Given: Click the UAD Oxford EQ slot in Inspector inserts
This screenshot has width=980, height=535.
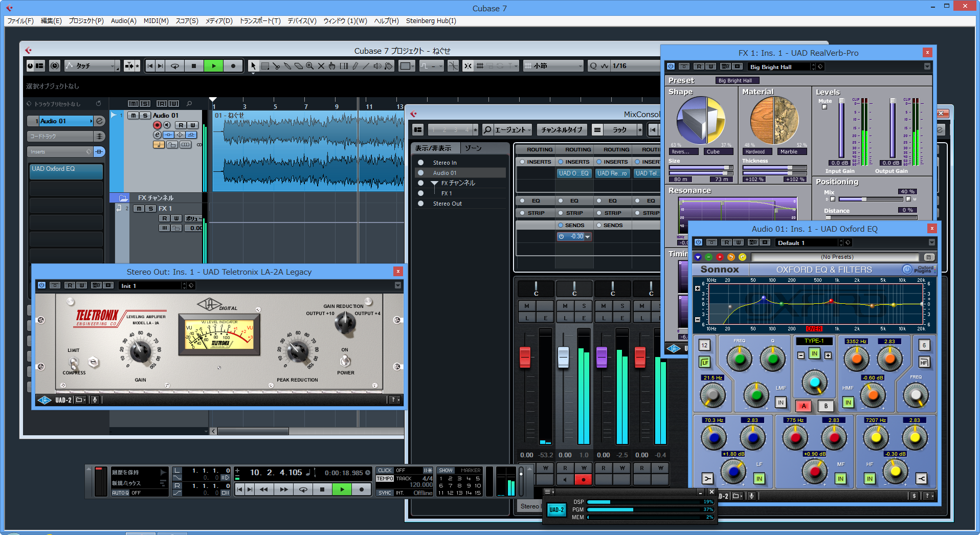Looking at the screenshot, I should [x=66, y=171].
